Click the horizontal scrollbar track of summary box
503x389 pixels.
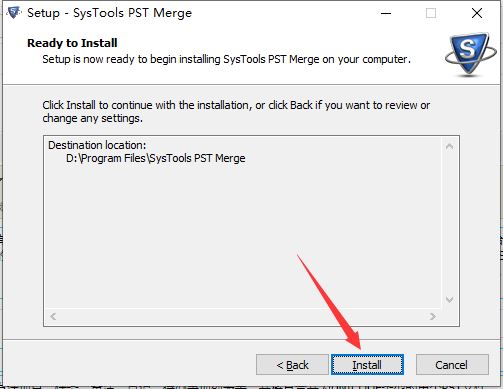(x=243, y=316)
